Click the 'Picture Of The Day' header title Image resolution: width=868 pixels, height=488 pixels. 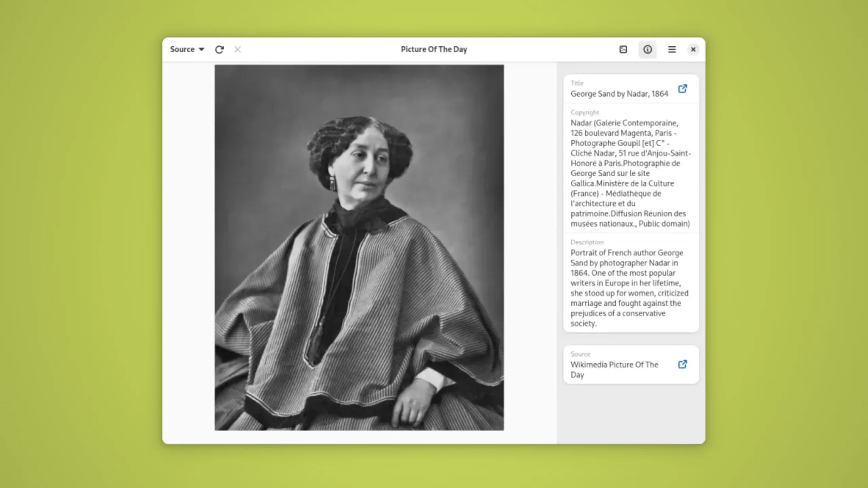434,49
